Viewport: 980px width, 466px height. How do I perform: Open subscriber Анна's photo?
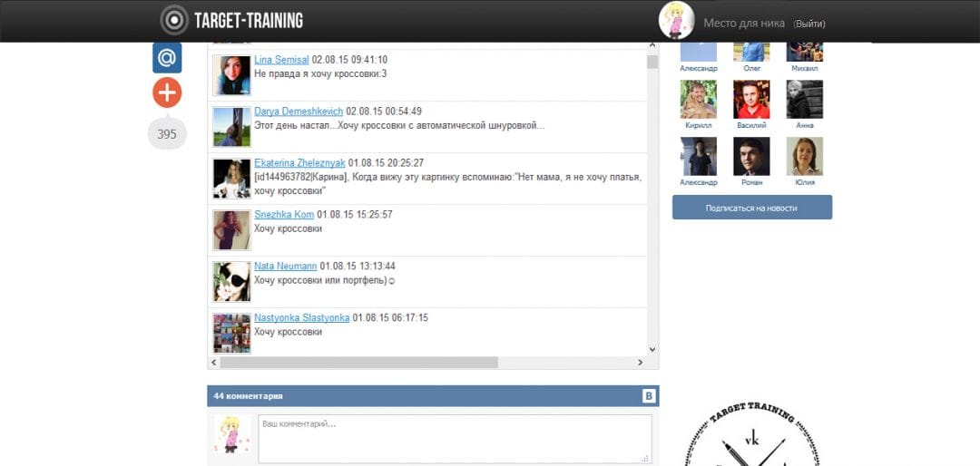[804, 100]
